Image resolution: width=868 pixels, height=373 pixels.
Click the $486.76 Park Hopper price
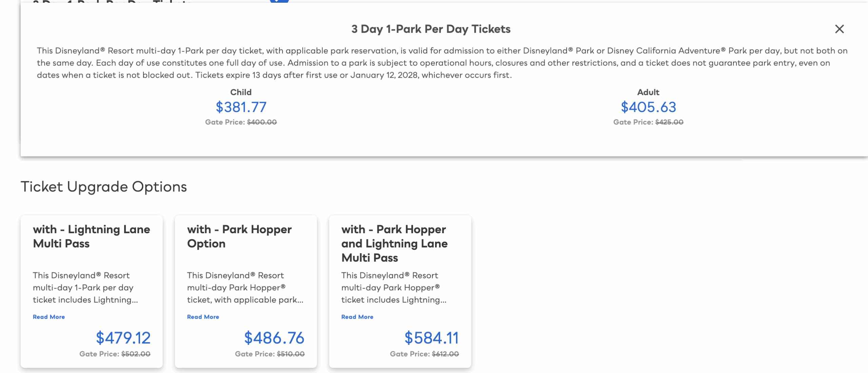pos(274,338)
